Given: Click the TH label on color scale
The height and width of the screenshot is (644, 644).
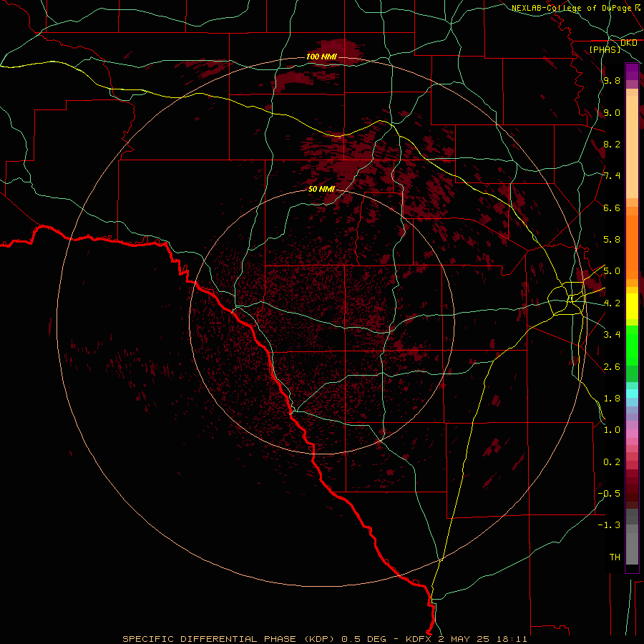Looking at the screenshot, I should coord(615,557).
